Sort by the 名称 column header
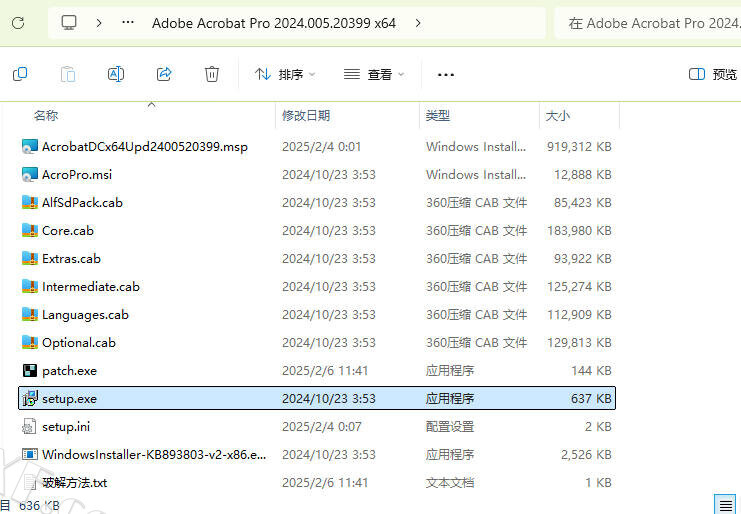 pyautogui.click(x=46, y=115)
